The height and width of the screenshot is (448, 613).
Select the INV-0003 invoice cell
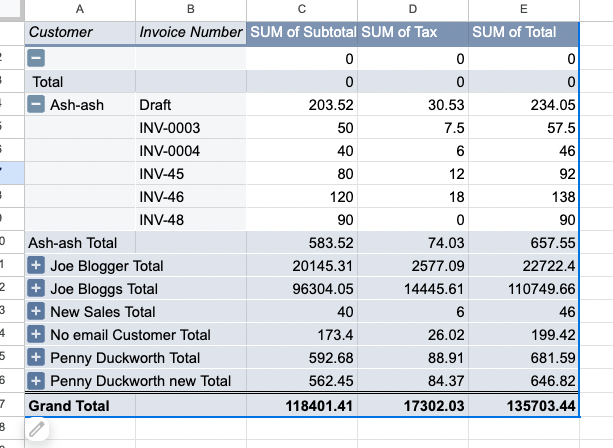[190, 128]
